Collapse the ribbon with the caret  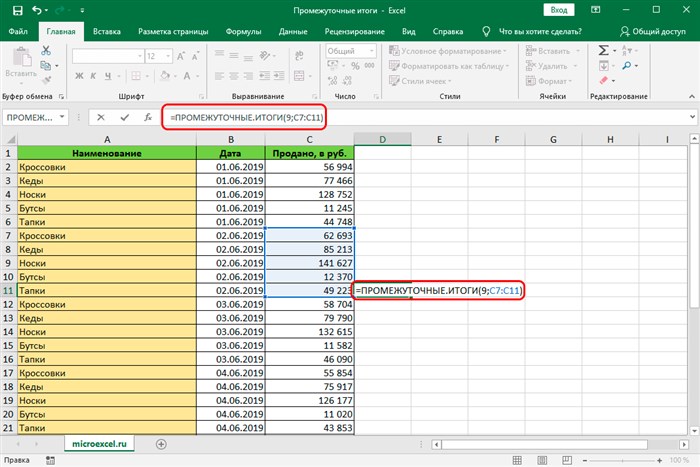click(692, 96)
